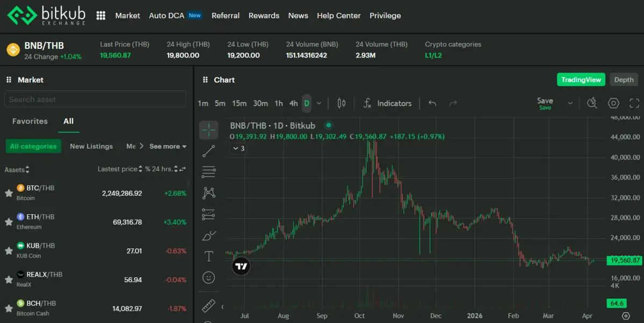Change the candlestick chart style

[341, 103]
